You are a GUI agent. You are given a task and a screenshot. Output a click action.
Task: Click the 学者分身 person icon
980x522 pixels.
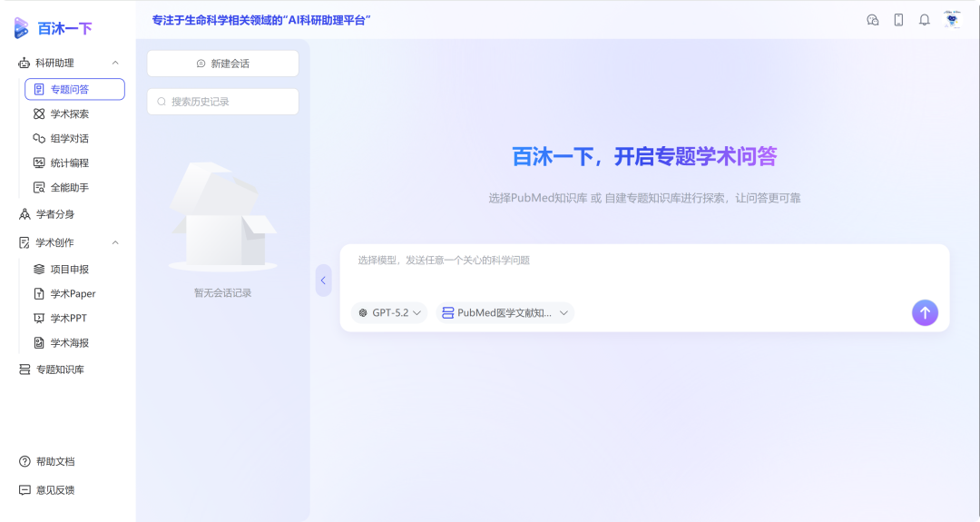coord(24,214)
